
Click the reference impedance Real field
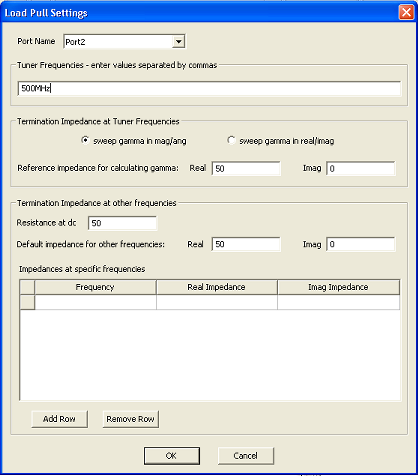tap(246, 168)
